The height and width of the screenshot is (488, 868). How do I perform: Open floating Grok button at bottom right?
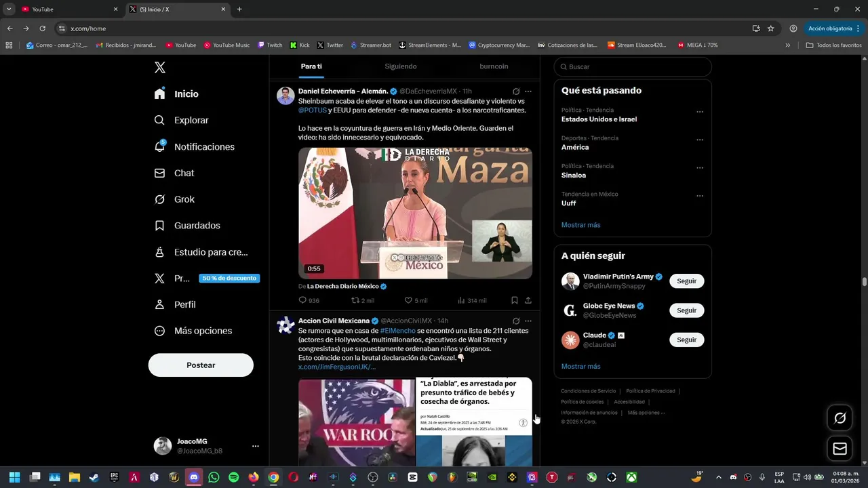[x=840, y=418]
